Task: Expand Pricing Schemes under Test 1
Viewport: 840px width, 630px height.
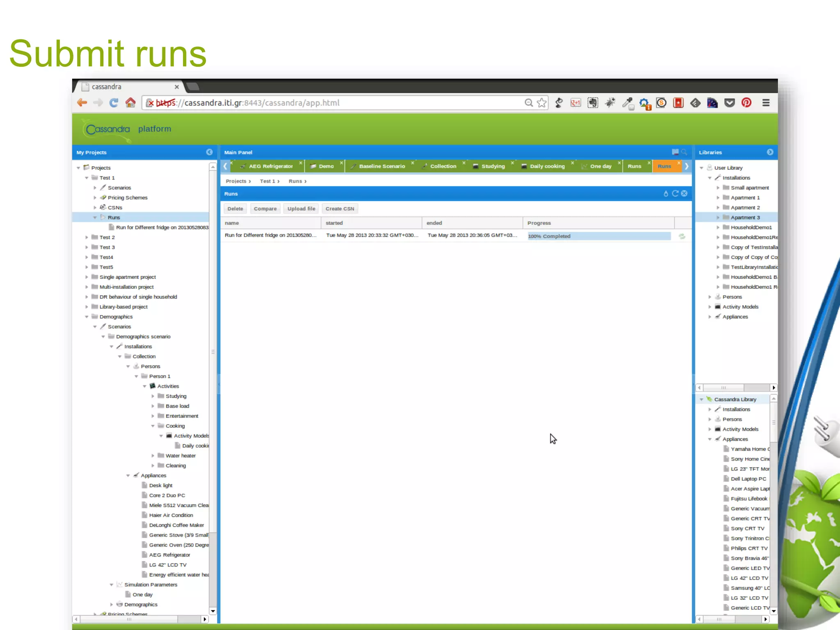Action: (95, 198)
